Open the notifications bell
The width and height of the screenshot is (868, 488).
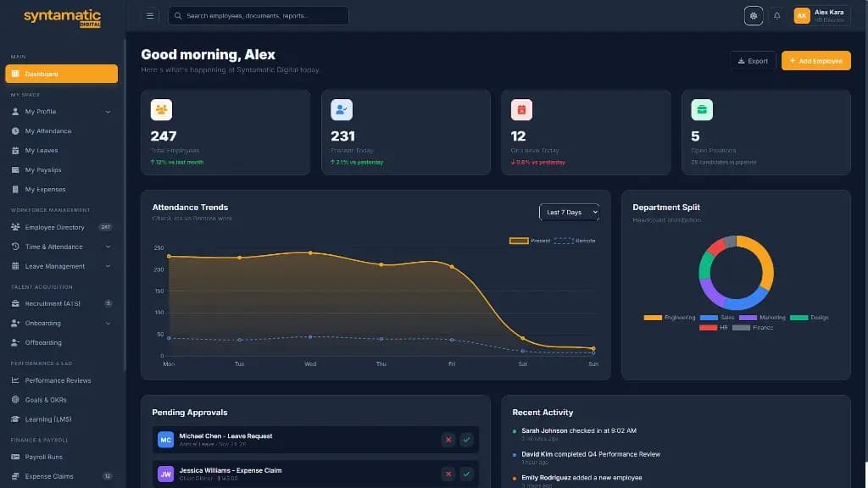coord(777,16)
